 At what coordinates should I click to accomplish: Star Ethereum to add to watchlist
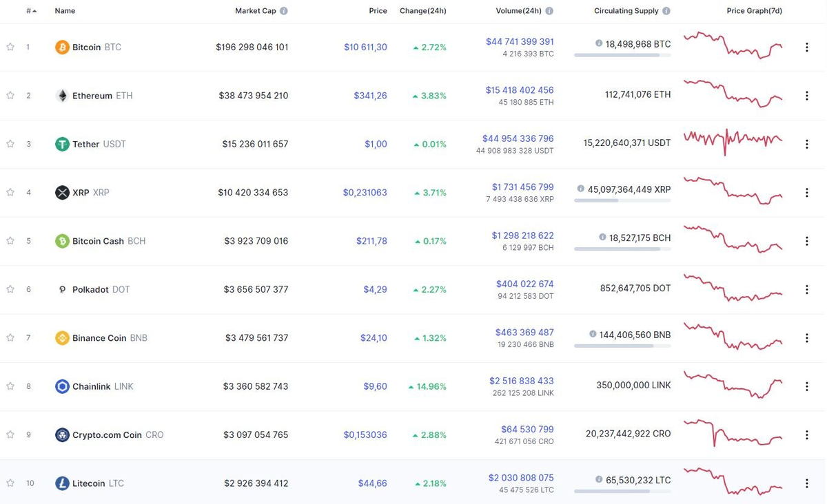(10, 96)
